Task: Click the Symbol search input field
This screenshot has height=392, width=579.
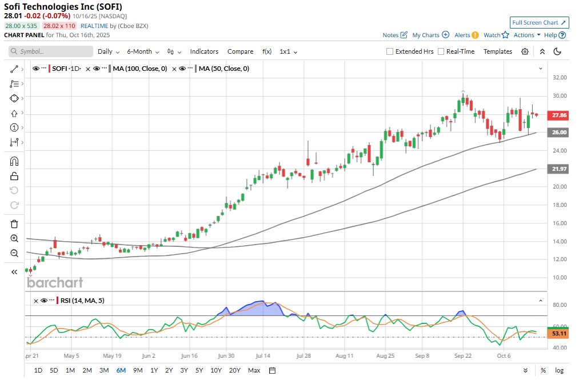Action: pos(51,51)
